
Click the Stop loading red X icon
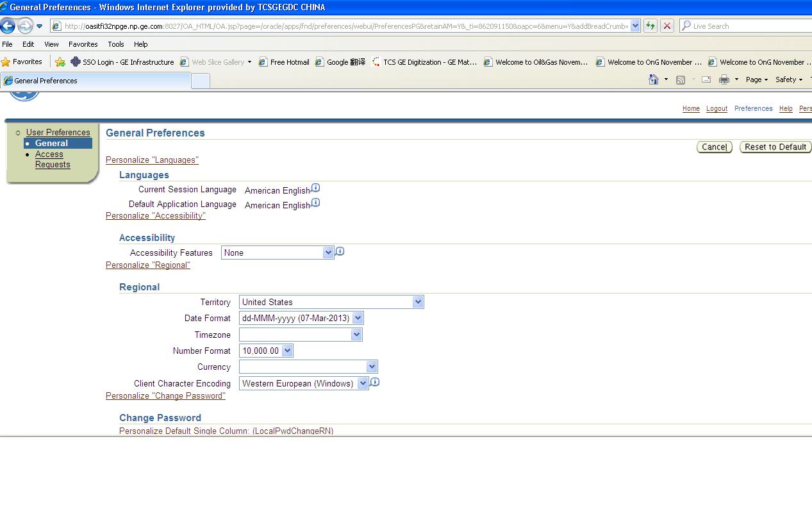tap(667, 26)
